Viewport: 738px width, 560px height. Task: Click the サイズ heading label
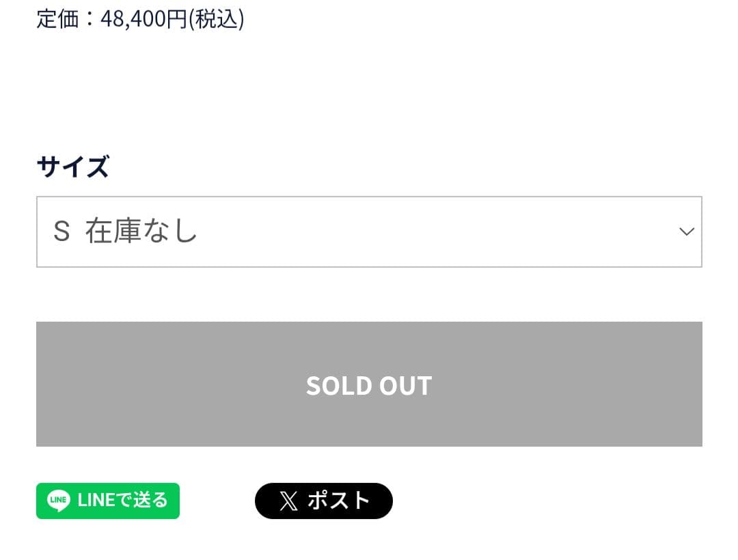(x=73, y=167)
